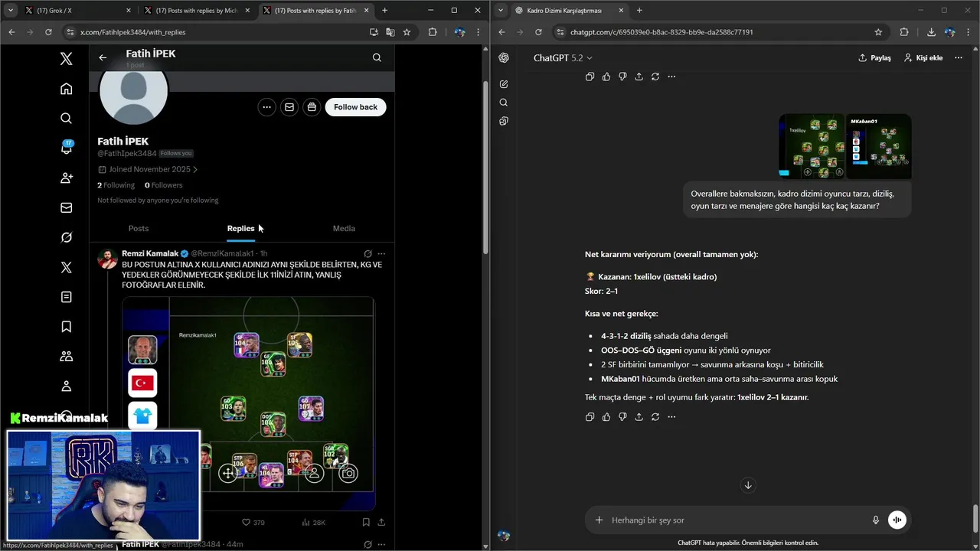The image size is (980, 551).
Task: Open more menu on Remzi Kamalak's post
Action: pyautogui.click(x=381, y=253)
